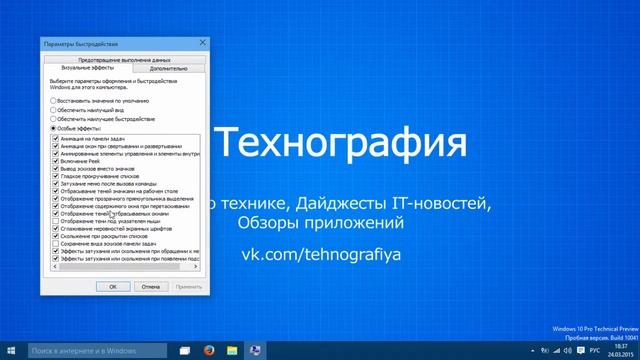This screenshot has height=360, width=640.
Task: Toggle Отображение теней, отбрасываемых окнами
Action: tap(56, 213)
